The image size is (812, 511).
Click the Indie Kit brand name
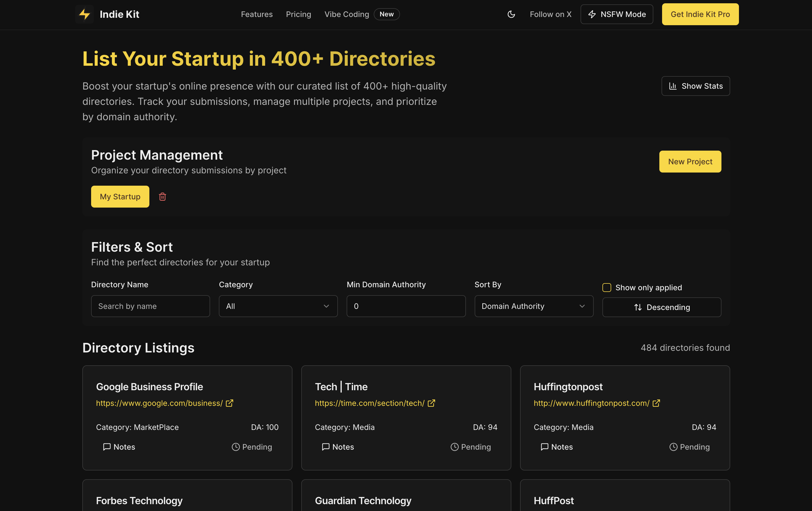click(x=119, y=14)
